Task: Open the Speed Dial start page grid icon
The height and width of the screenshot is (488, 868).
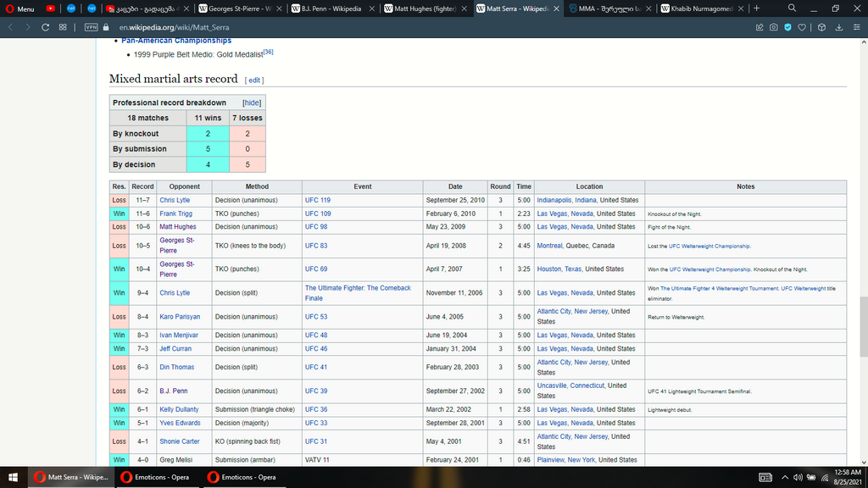Action: click(63, 26)
